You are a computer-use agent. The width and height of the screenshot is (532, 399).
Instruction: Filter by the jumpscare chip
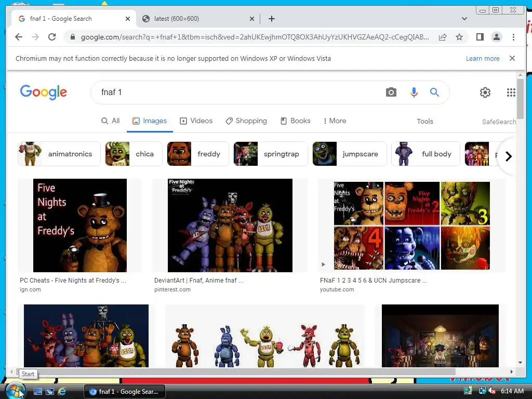point(350,154)
